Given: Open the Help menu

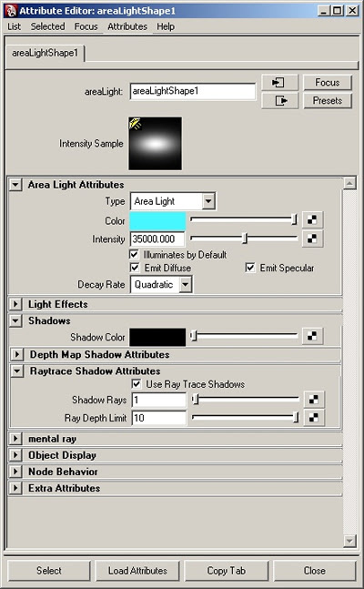Looking at the screenshot, I should coord(166,26).
